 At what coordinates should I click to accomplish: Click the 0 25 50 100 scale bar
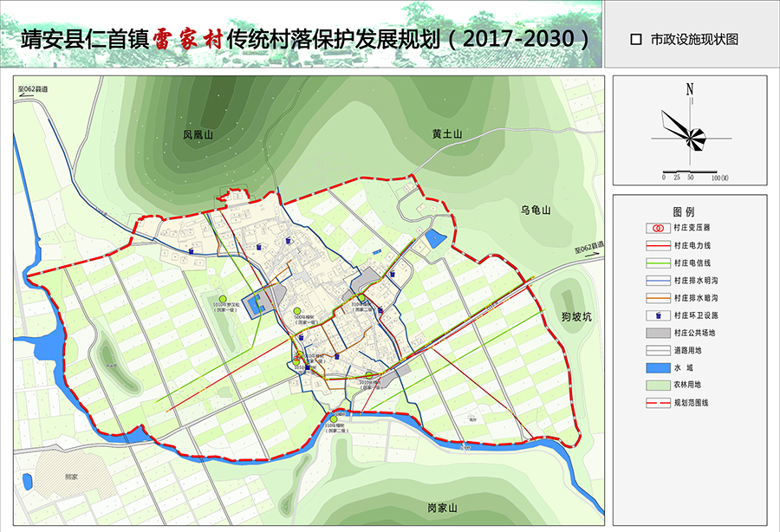[x=696, y=175]
